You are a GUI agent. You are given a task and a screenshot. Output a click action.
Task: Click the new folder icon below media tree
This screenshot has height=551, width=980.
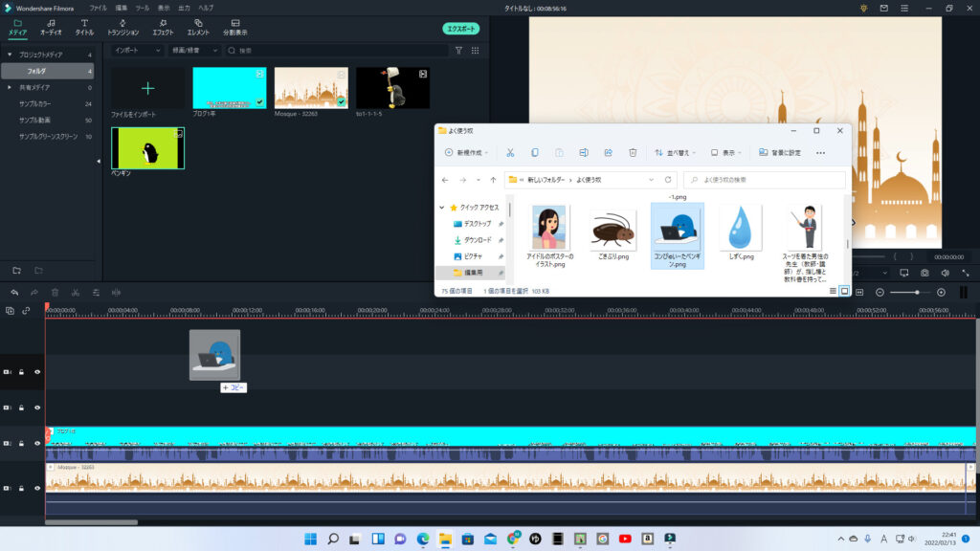point(17,271)
